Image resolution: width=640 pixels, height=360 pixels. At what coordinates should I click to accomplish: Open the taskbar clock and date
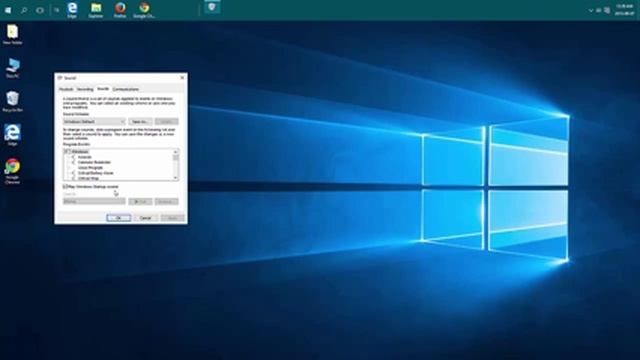625,10
